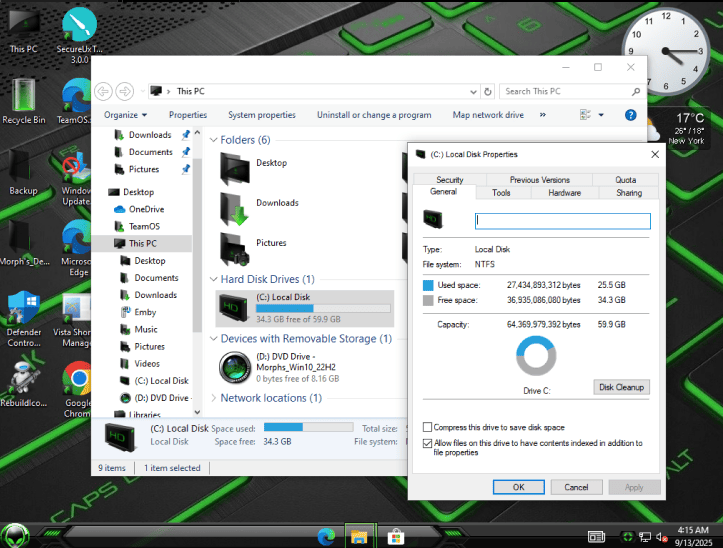This screenshot has width=723, height=548.
Task: Open the Help question mark icon
Action: tap(631, 115)
